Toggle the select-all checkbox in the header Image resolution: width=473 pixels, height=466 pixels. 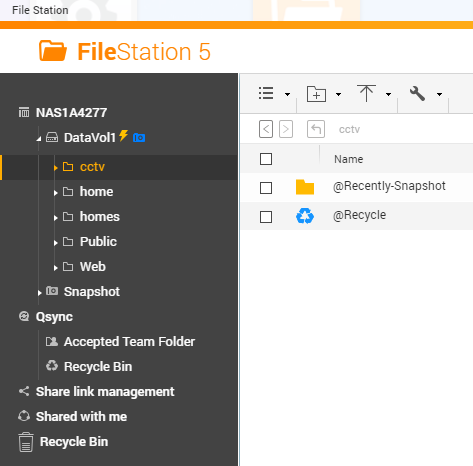(266, 159)
